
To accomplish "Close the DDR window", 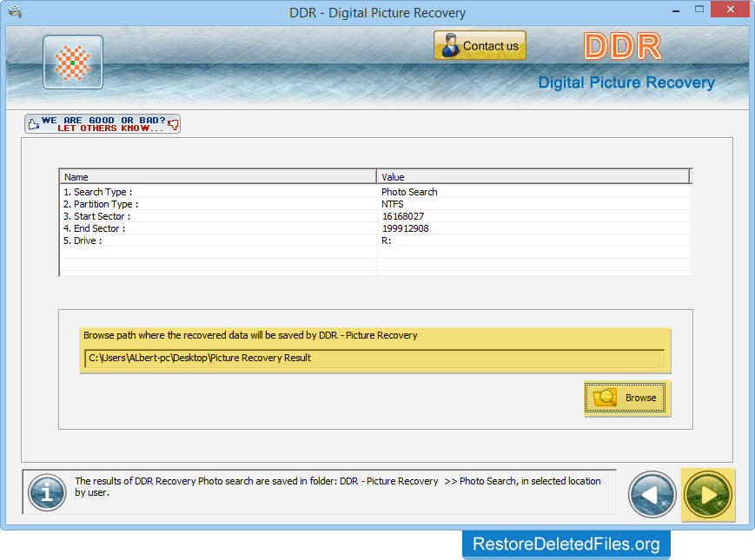I will [x=731, y=10].
